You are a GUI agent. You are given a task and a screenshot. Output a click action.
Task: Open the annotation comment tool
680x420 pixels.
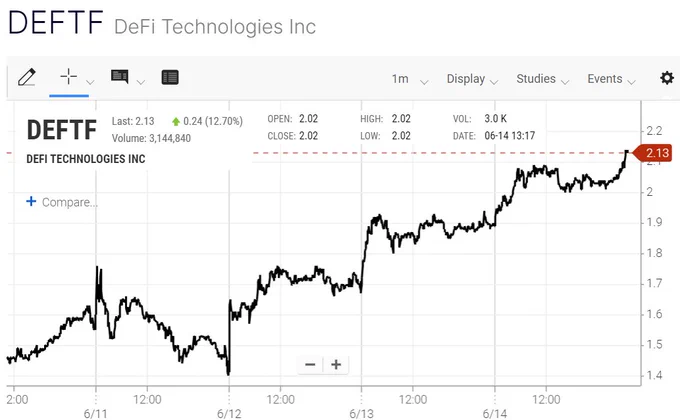click(120, 77)
